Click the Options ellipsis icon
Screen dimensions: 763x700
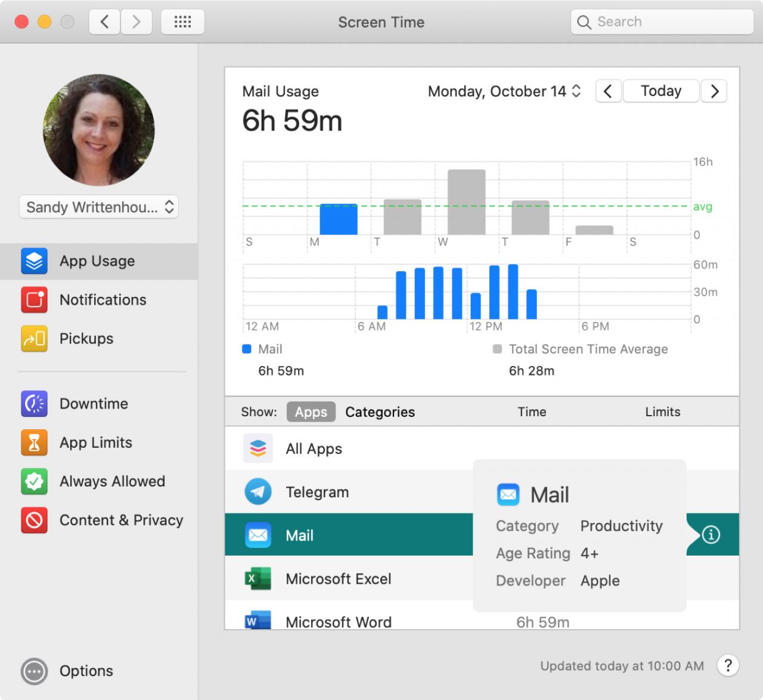[x=35, y=671]
